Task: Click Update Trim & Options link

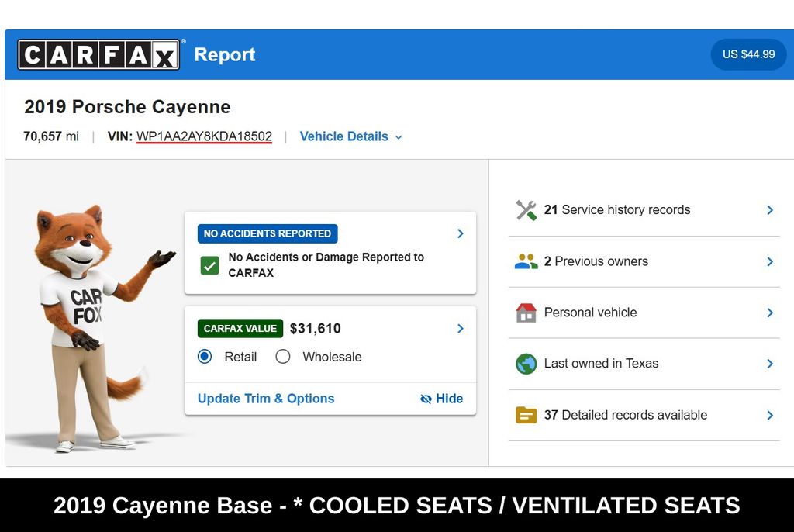Action: 266,399
